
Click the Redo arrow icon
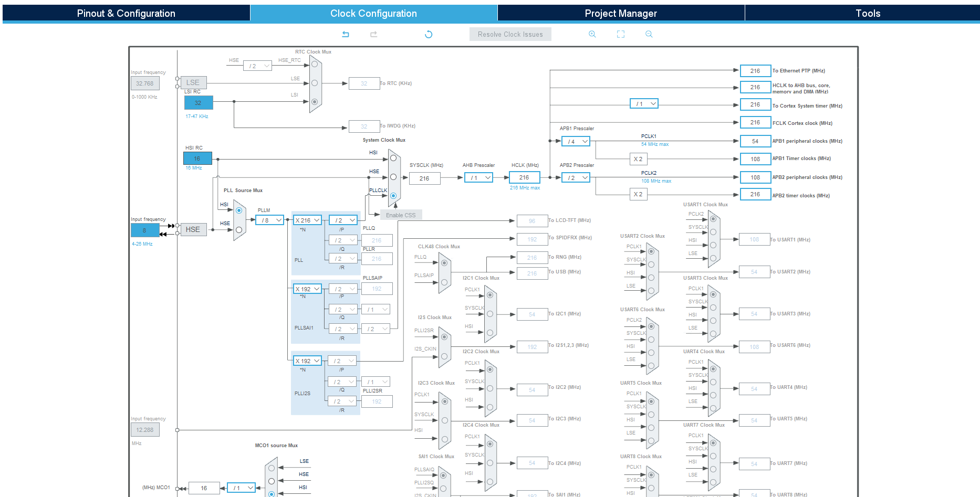click(374, 34)
